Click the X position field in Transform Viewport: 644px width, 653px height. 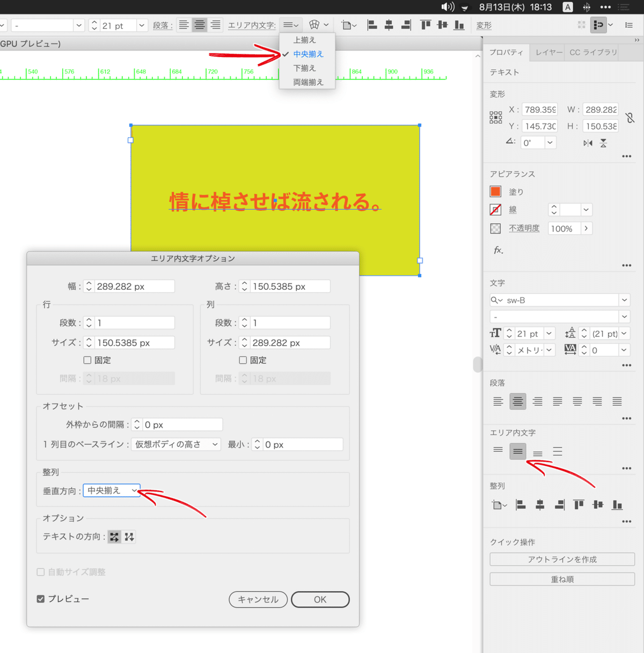[x=540, y=109]
